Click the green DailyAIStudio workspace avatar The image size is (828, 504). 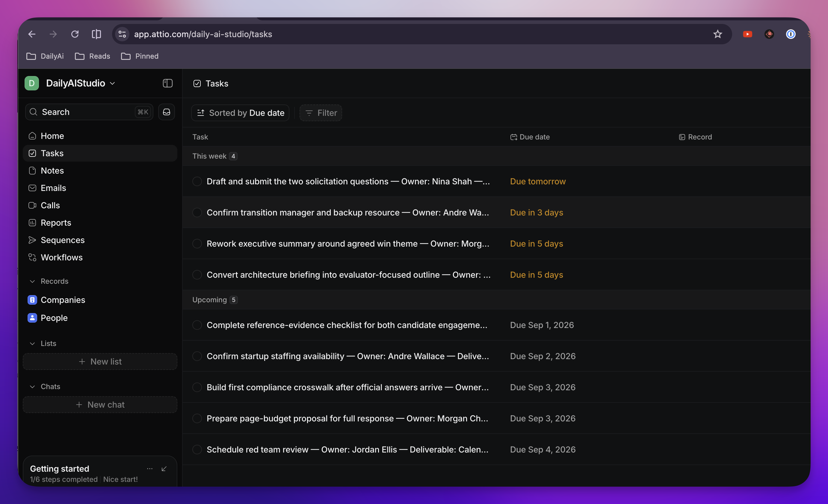click(31, 83)
